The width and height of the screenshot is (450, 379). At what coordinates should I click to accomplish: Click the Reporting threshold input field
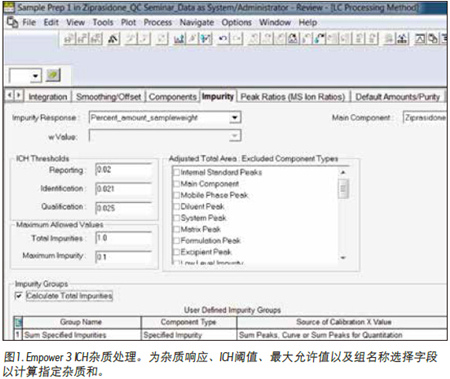tap(123, 170)
